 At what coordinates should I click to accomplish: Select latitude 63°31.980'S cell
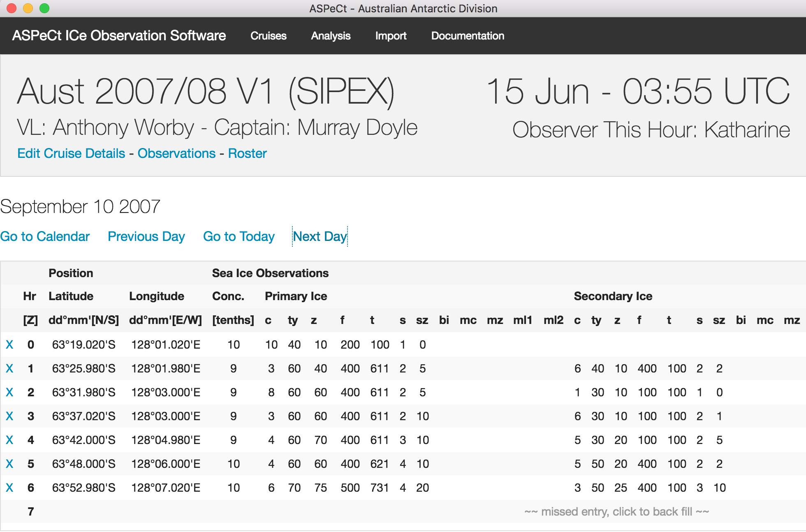point(84,392)
